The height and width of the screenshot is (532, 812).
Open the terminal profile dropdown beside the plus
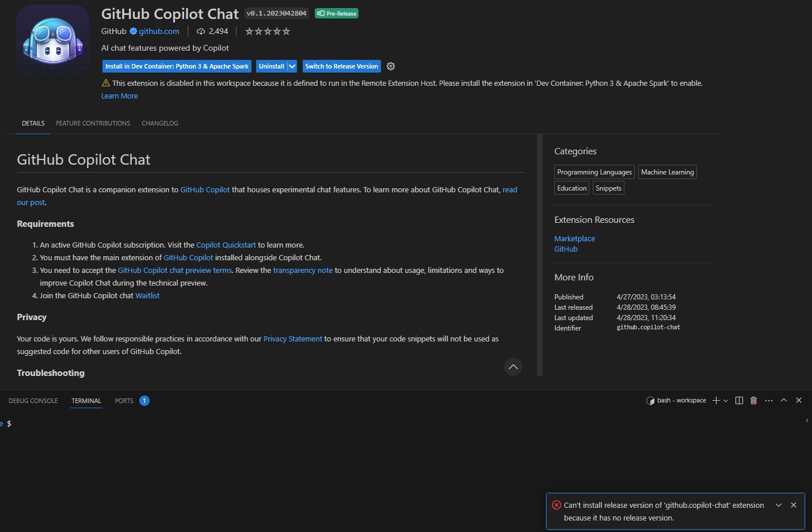725,400
